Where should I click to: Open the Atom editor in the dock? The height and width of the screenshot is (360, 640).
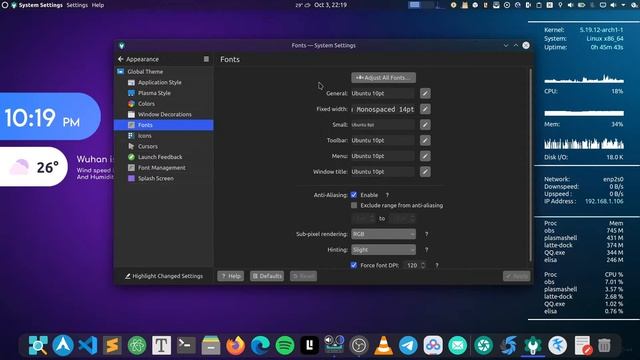137,346
